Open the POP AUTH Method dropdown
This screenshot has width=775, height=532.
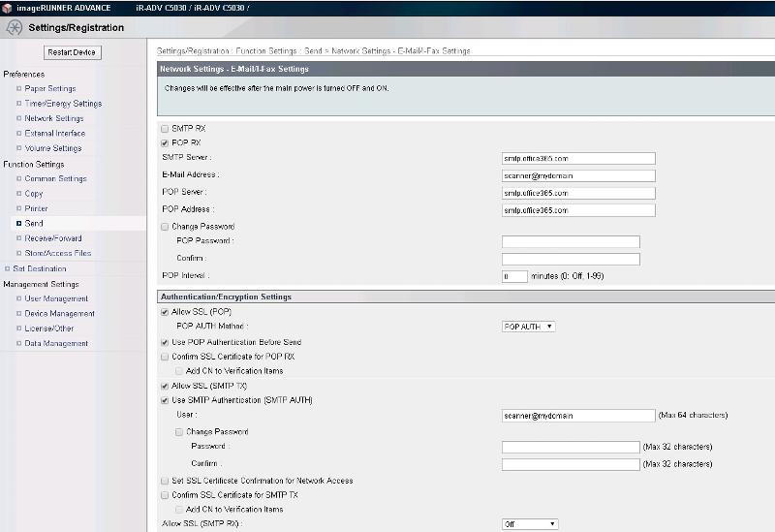(x=528, y=327)
